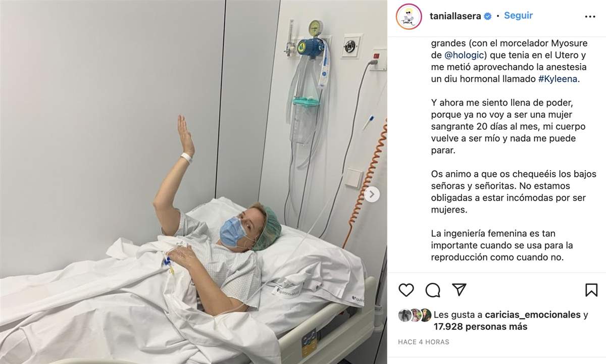
Task: View the 17.928 personas más likes list
Action: pyautogui.click(x=480, y=327)
